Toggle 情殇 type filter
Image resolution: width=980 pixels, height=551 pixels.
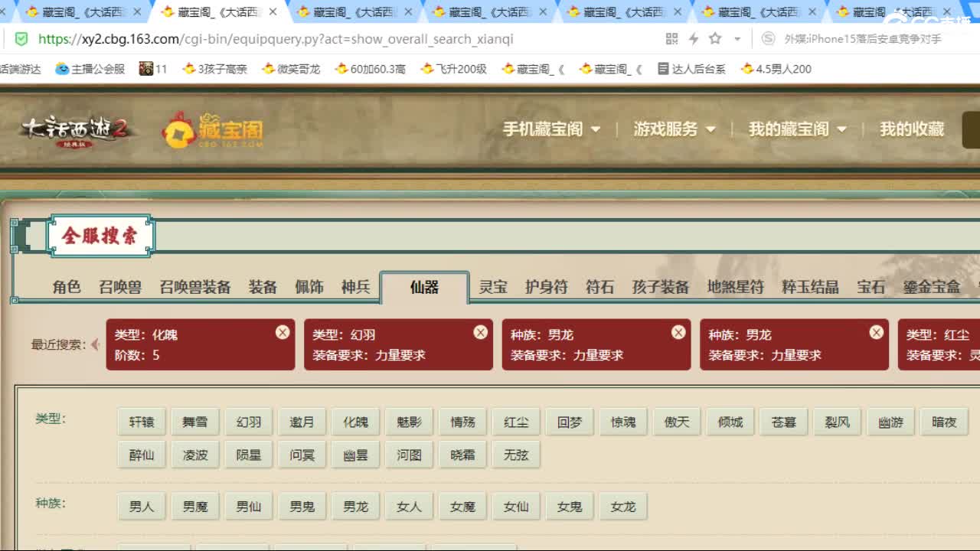click(x=463, y=422)
